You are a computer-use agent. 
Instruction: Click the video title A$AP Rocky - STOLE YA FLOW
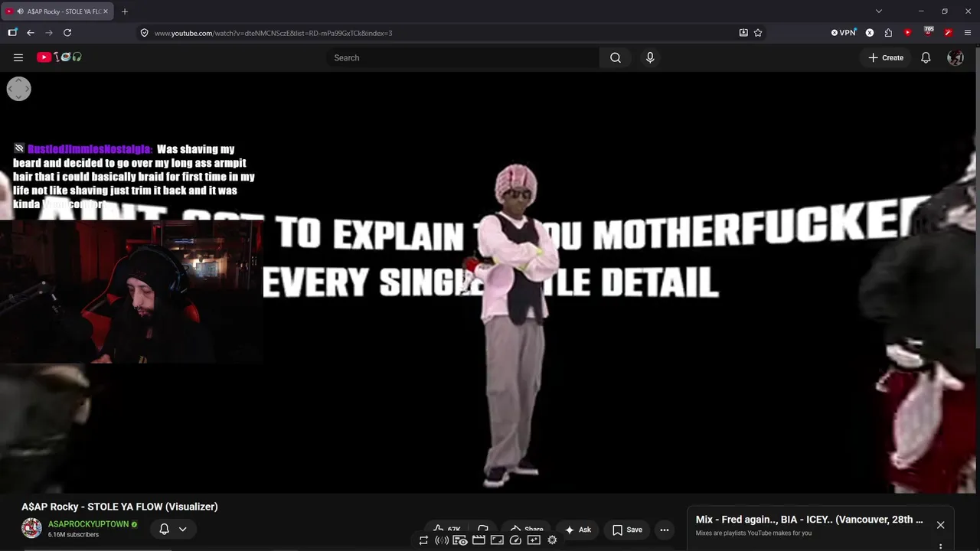[x=119, y=507]
